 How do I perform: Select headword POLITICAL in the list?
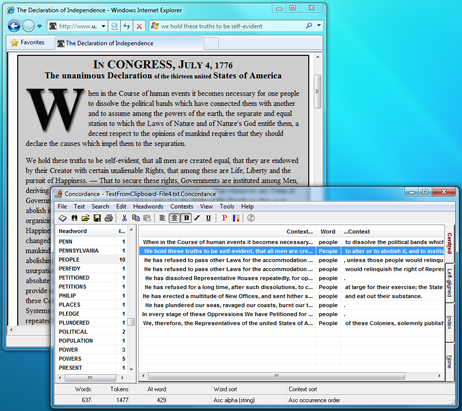(92, 332)
